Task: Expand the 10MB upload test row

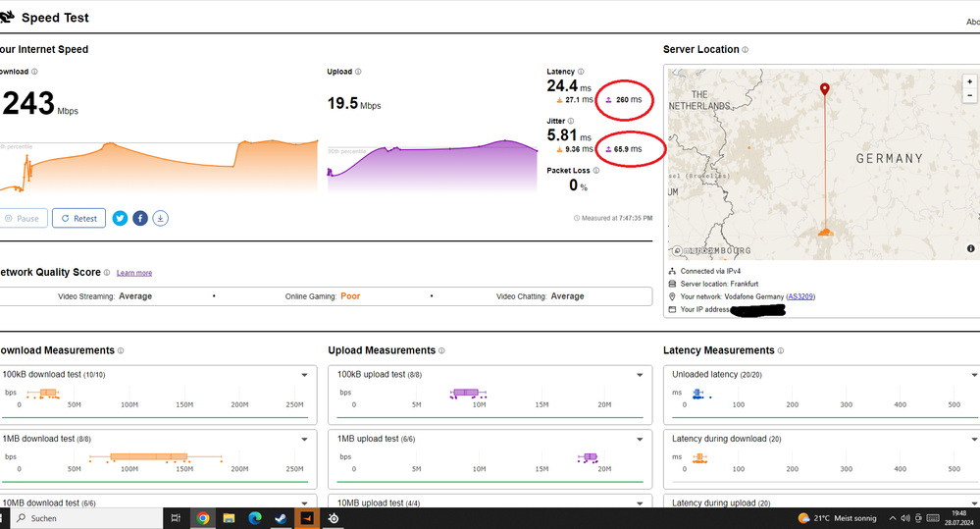Action: 640,503
